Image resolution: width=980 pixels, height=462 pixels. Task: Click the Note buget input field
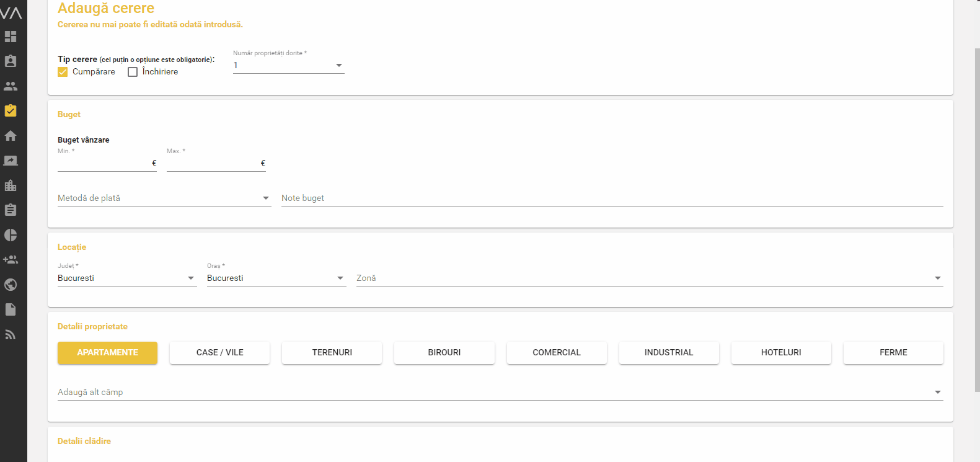612,198
